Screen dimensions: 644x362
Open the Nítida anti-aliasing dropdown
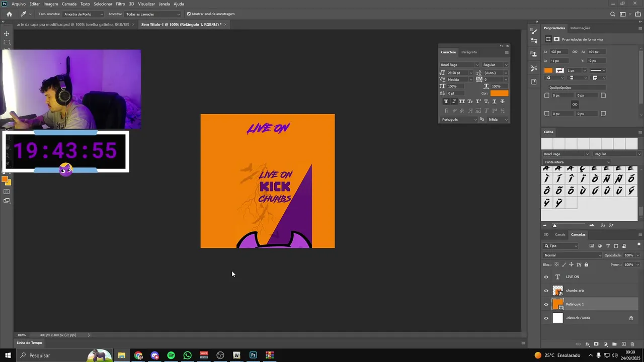pos(498,120)
